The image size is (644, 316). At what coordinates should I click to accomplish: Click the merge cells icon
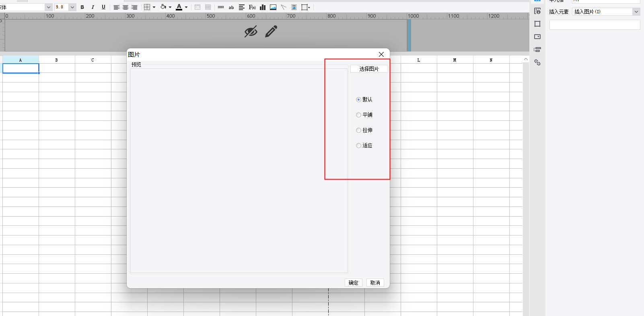point(198,7)
